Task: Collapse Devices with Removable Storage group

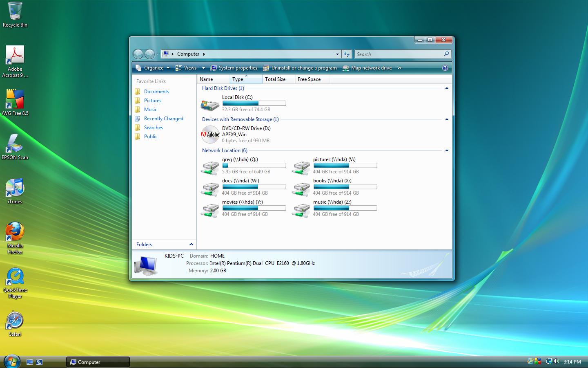Action: pos(447,119)
